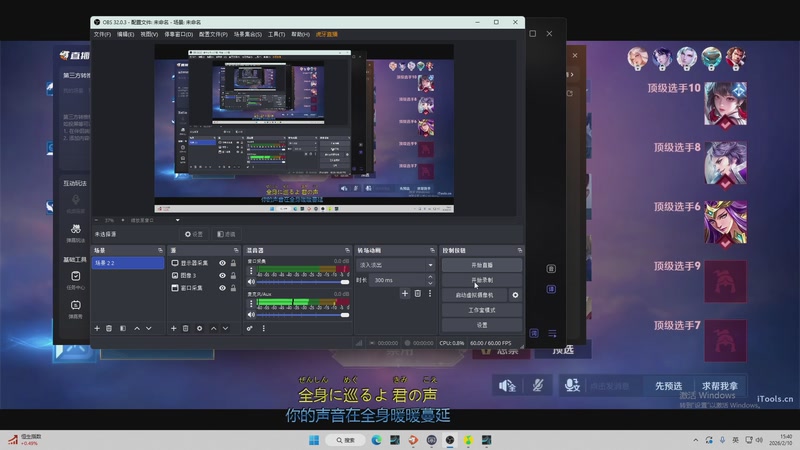The image size is (800, 450).
Task: Toggle lock on 图像 3 source
Action: click(233, 276)
